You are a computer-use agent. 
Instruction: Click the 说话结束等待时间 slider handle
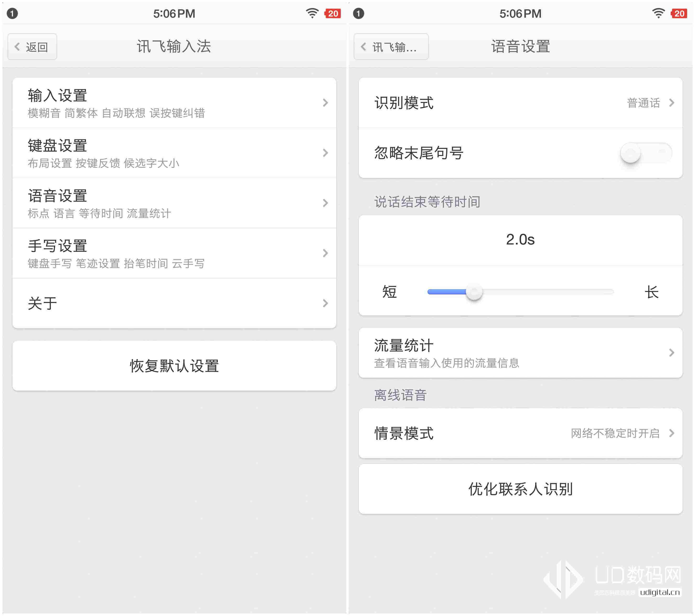click(x=474, y=292)
